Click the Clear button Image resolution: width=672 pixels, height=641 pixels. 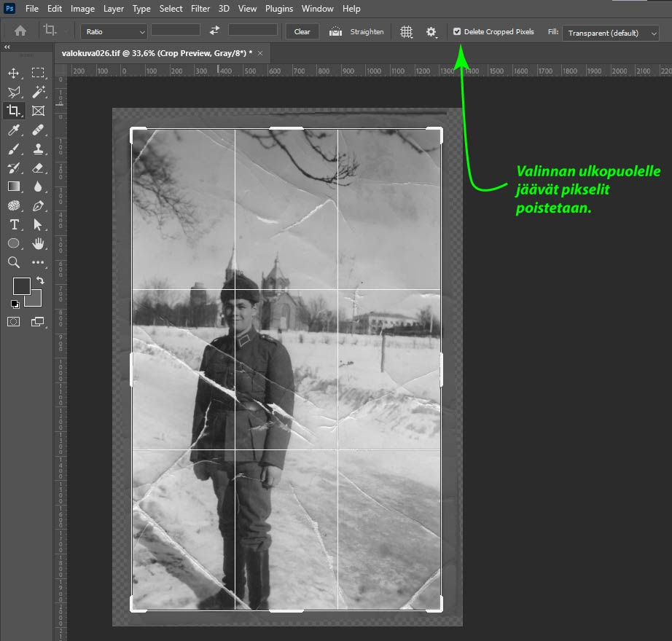pos(302,32)
